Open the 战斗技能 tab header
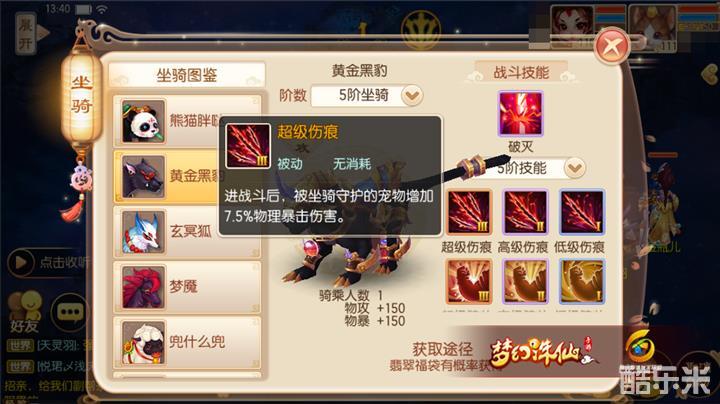The width and height of the screenshot is (720, 404). (521, 72)
